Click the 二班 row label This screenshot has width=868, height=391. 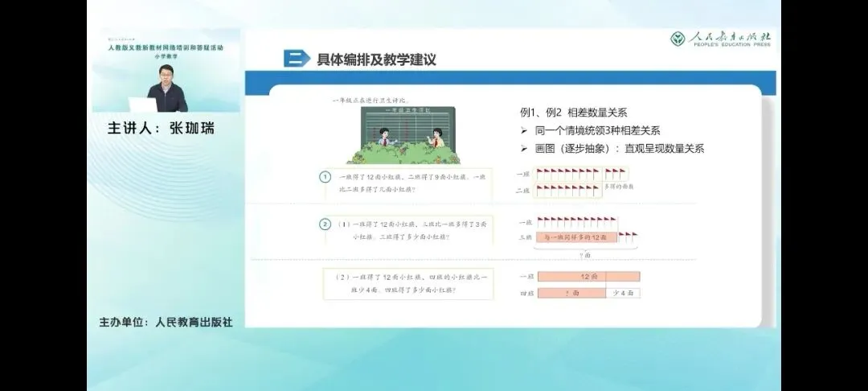(x=523, y=191)
